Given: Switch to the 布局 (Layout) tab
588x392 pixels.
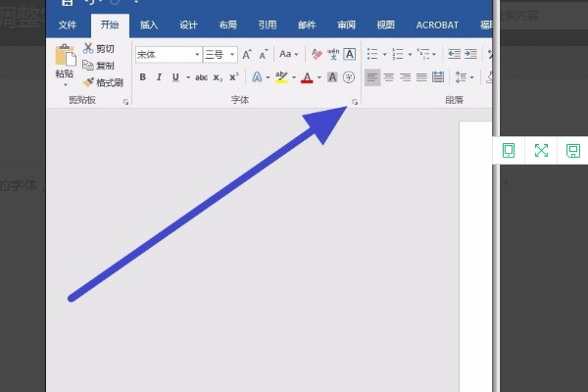Looking at the screenshot, I should pos(227,25).
